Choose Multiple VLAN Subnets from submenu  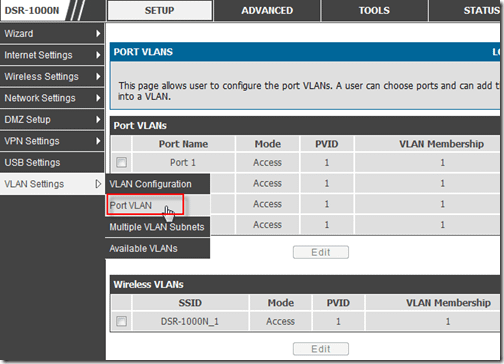(x=158, y=227)
